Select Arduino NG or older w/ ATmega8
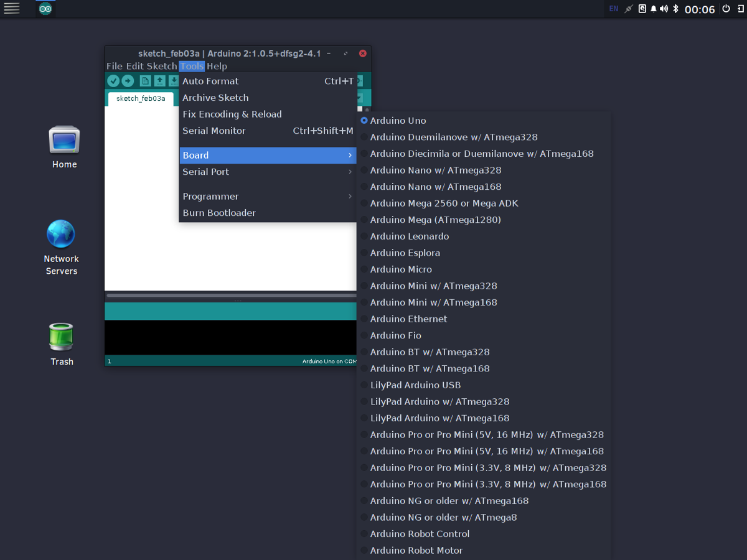The width and height of the screenshot is (747, 560). coord(484,518)
